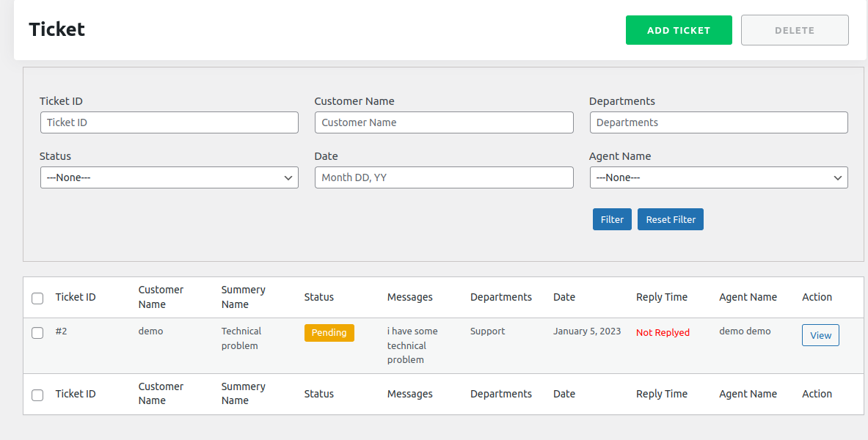868x440 pixels.
Task: Click top Departments column header
Action: click(x=501, y=297)
